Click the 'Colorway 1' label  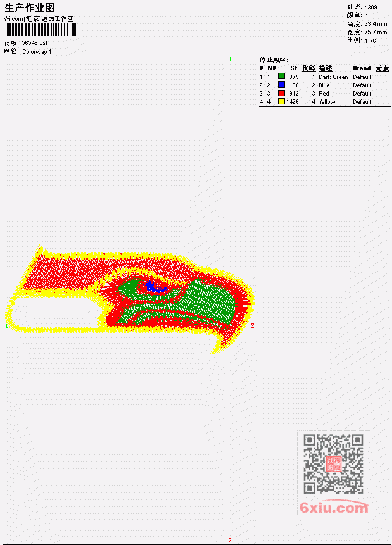click(x=37, y=52)
